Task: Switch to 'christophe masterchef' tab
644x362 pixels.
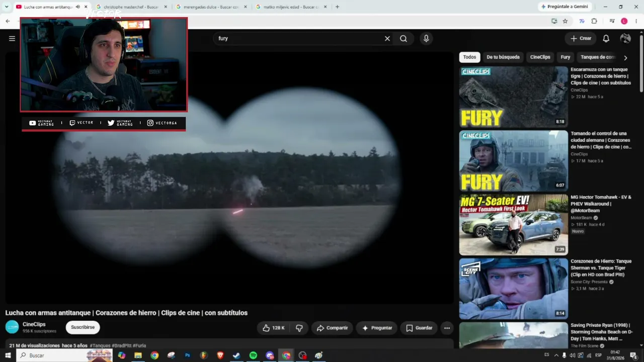Action: (131, 7)
